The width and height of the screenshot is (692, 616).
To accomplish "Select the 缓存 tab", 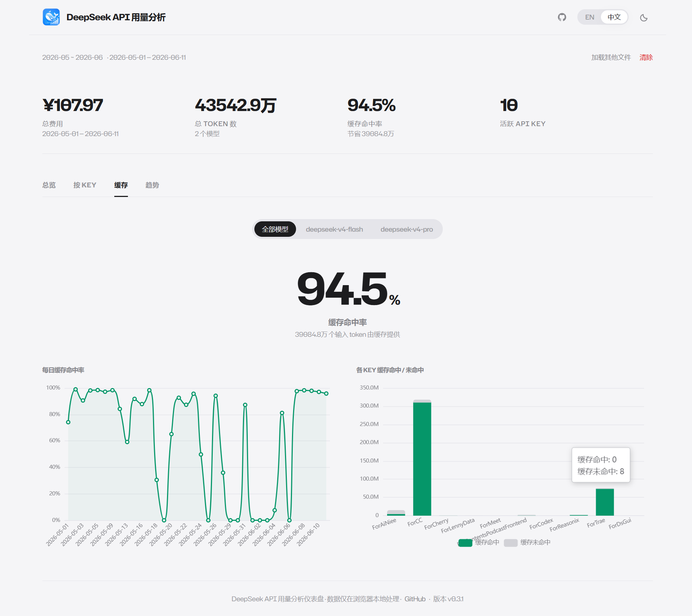I will (x=121, y=185).
